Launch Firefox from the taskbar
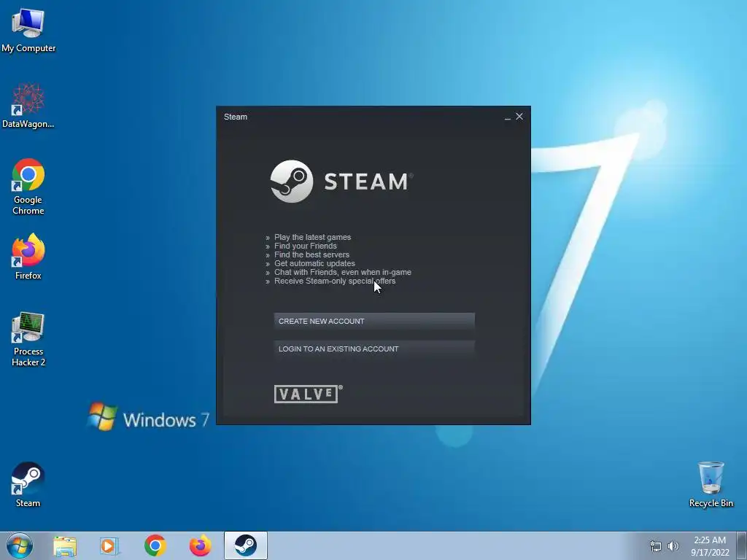This screenshot has height=560, width=747. click(x=200, y=545)
